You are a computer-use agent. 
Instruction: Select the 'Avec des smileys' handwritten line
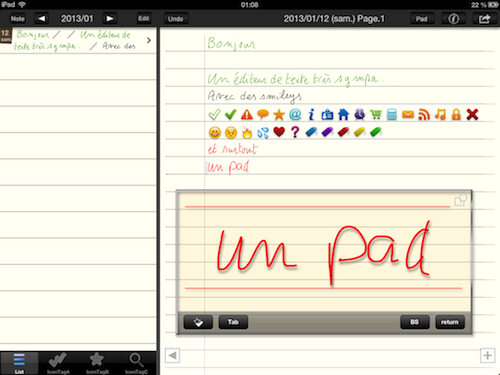tap(254, 96)
